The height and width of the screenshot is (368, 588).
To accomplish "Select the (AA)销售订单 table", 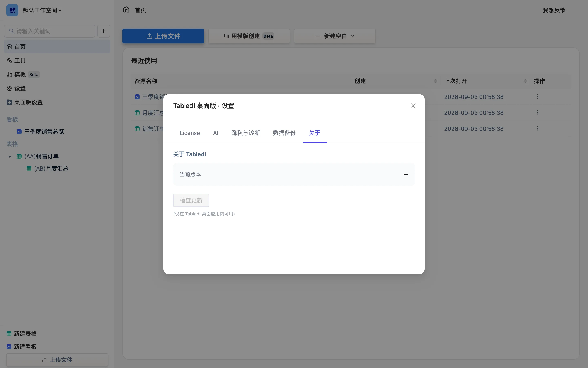I will pyautogui.click(x=41, y=156).
